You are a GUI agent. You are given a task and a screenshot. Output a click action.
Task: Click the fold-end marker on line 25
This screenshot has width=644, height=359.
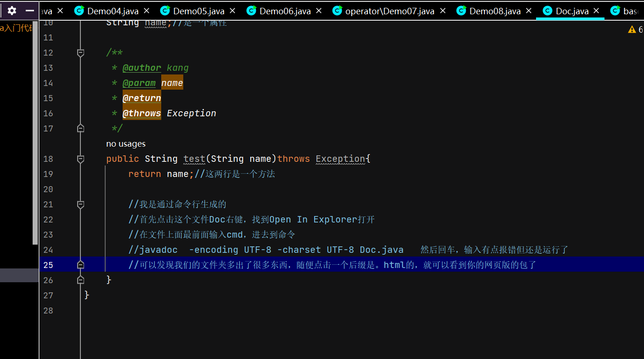[80, 265]
